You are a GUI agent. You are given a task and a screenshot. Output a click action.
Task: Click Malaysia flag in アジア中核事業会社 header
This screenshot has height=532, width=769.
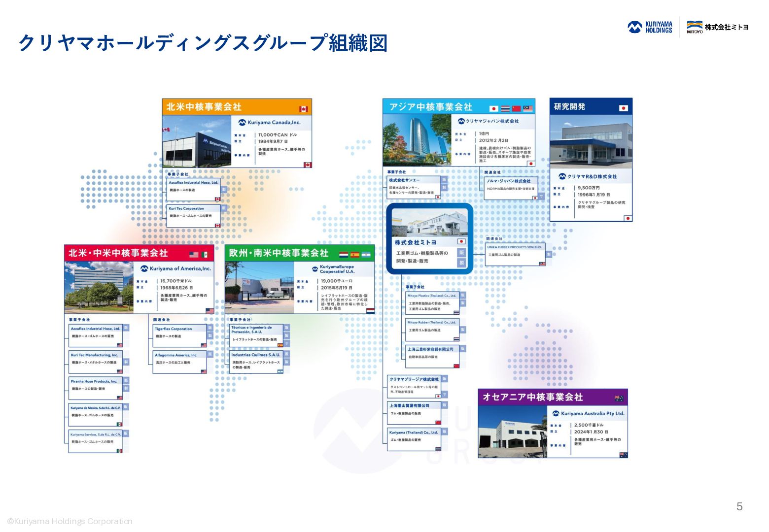[x=528, y=108]
